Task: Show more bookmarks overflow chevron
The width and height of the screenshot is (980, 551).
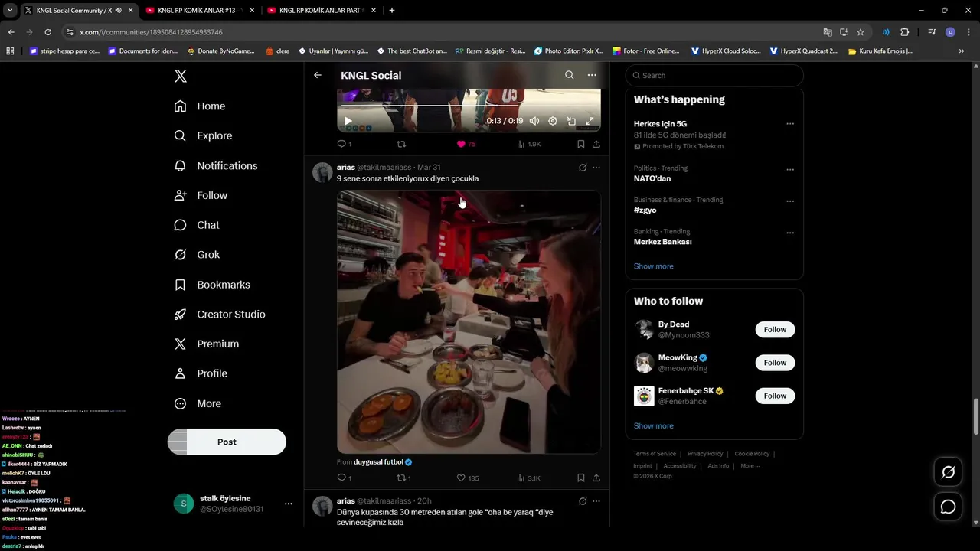Action: click(962, 51)
